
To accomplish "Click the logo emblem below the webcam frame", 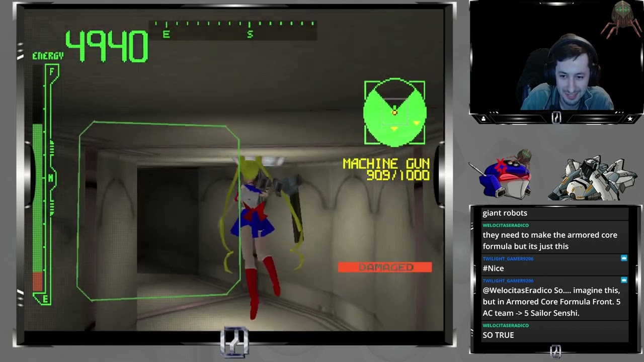I will click(x=556, y=118).
